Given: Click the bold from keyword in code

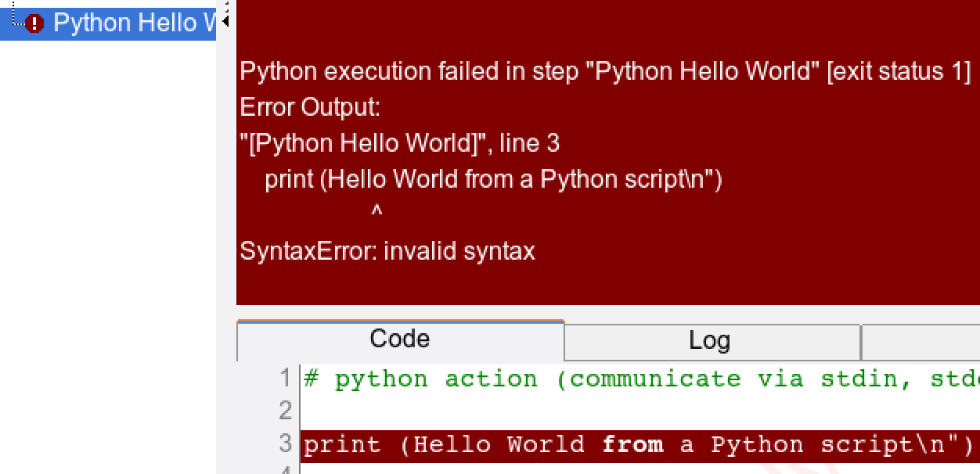Looking at the screenshot, I should pyautogui.click(x=632, y=445).
